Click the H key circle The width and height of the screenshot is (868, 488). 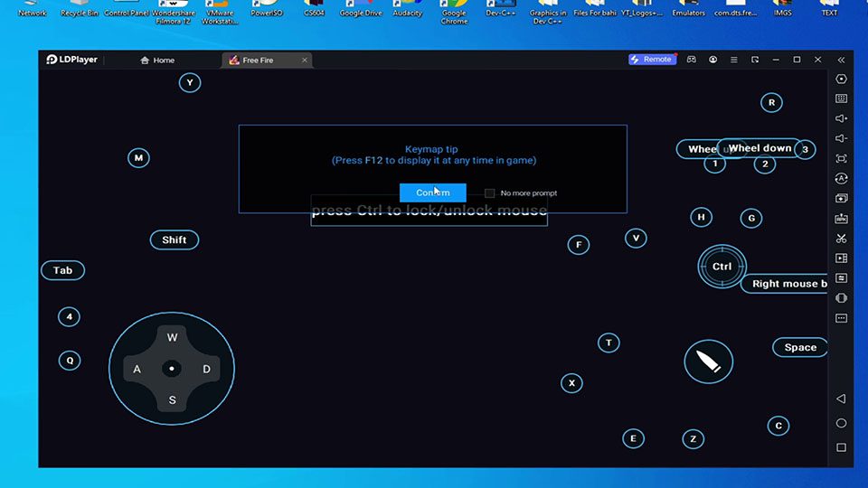click(x=702, y=218)
